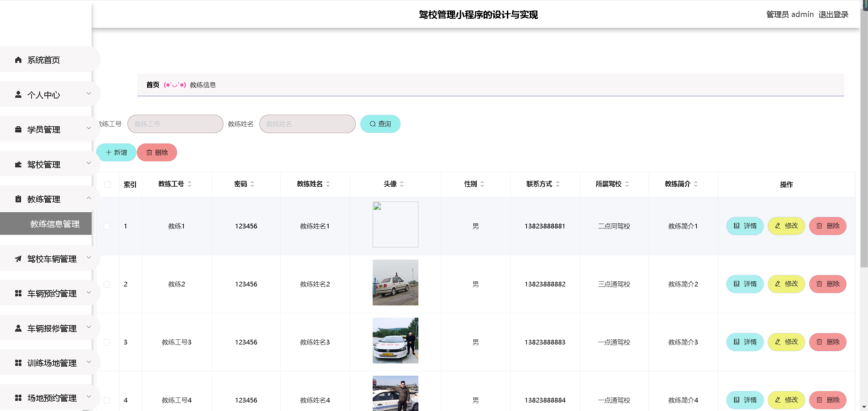Click the 管理员 admin label
868x411 pixels.
point(790,15)
